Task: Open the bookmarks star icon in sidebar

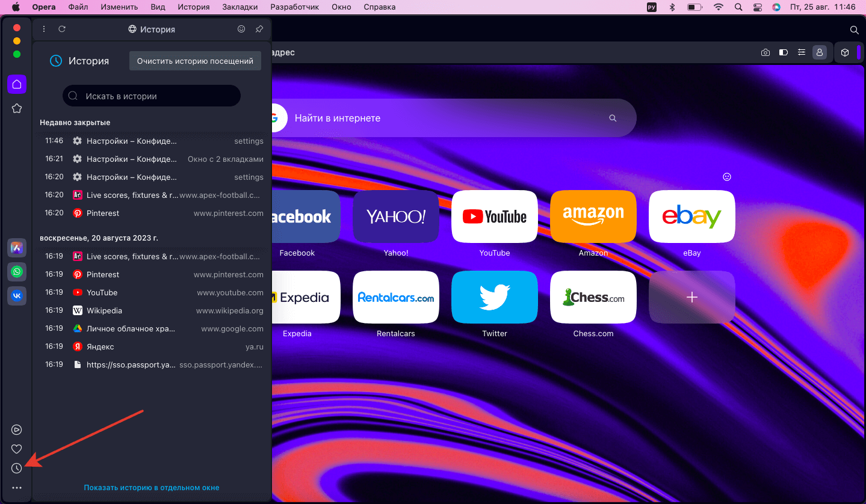Action: point(17,108)
